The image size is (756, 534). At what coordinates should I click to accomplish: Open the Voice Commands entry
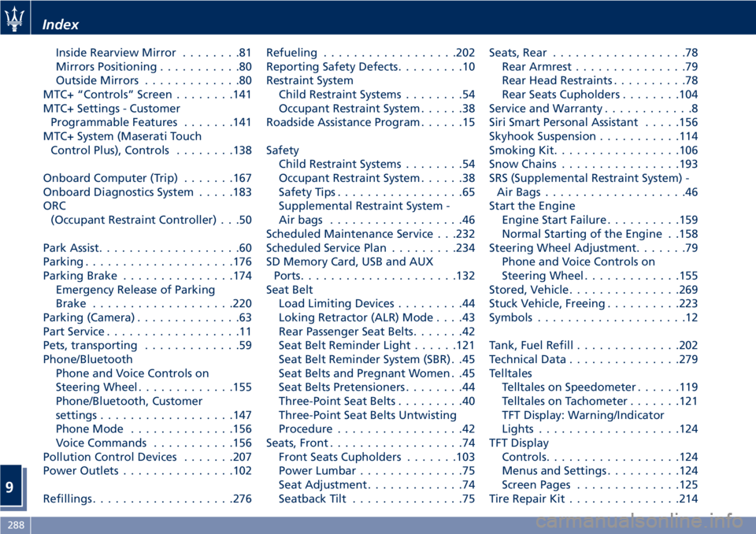[x=154, y=443]
